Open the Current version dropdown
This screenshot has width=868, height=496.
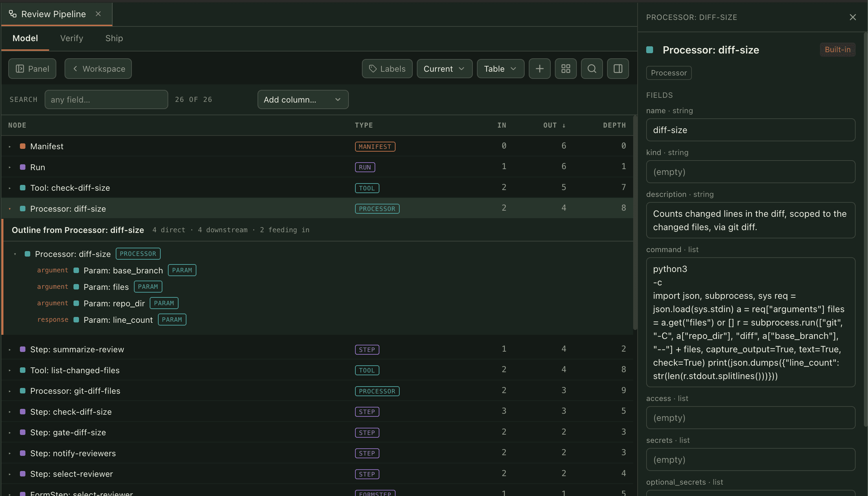click(444, 69)
